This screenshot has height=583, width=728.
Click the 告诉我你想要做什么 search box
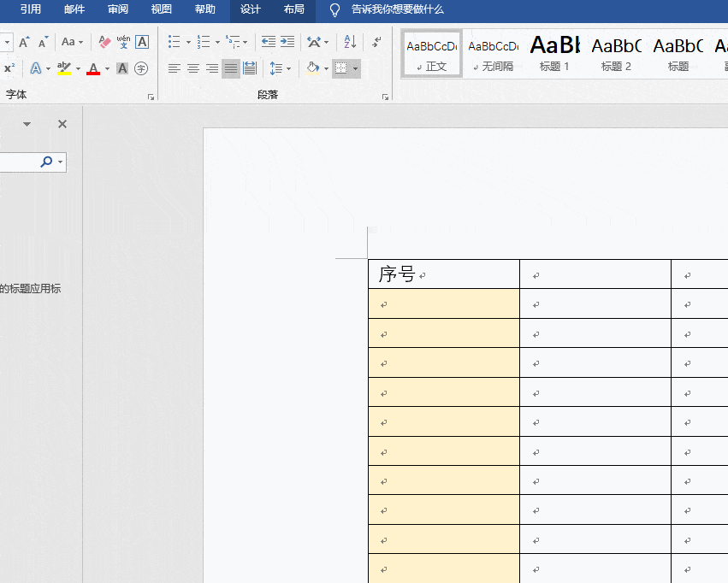click(397, 9)
